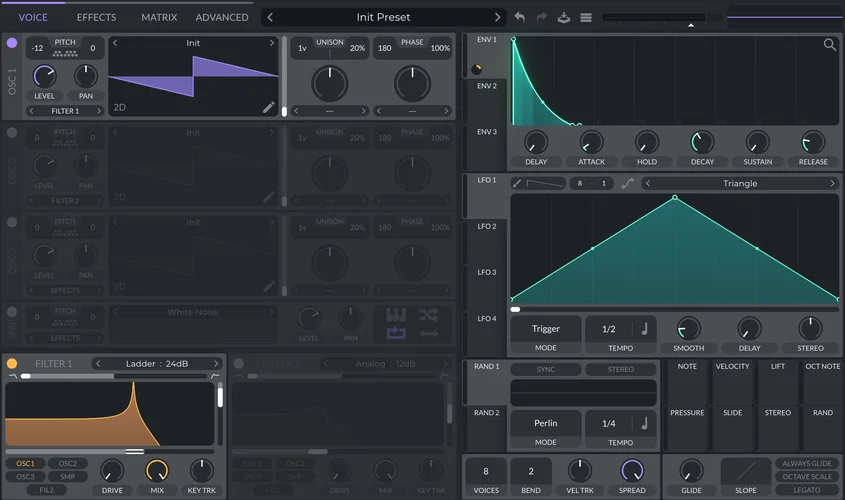The width and height of the screenshot is (845, 500).
Task: Open the MATRIX tab
Action: click(x=159, y=17)
